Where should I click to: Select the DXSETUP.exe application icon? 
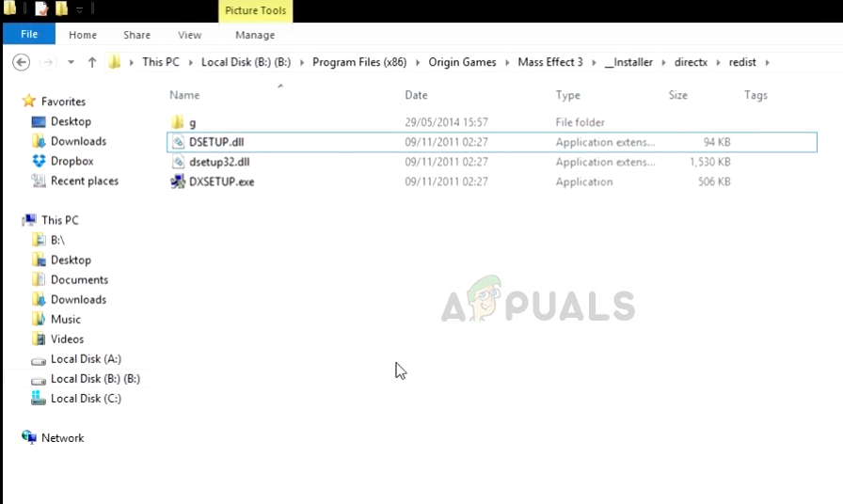click(x=178, y=181)
